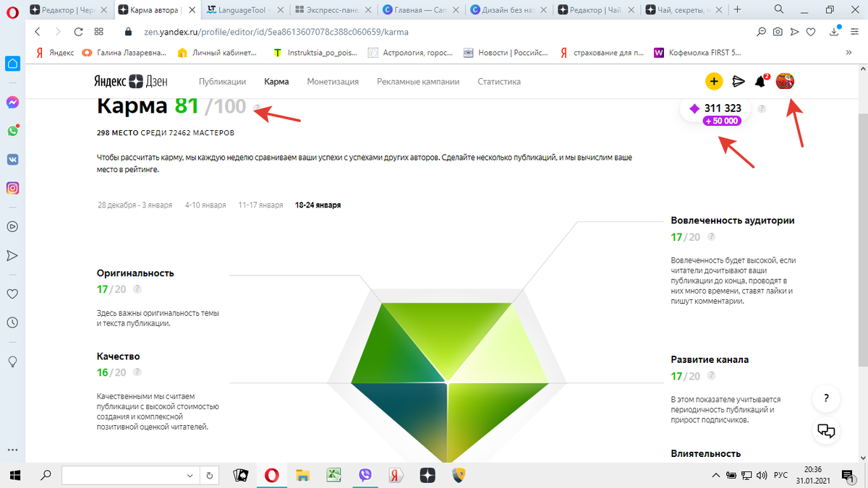
Task: Click the 311 323 points counter
Action: [715, 109]
